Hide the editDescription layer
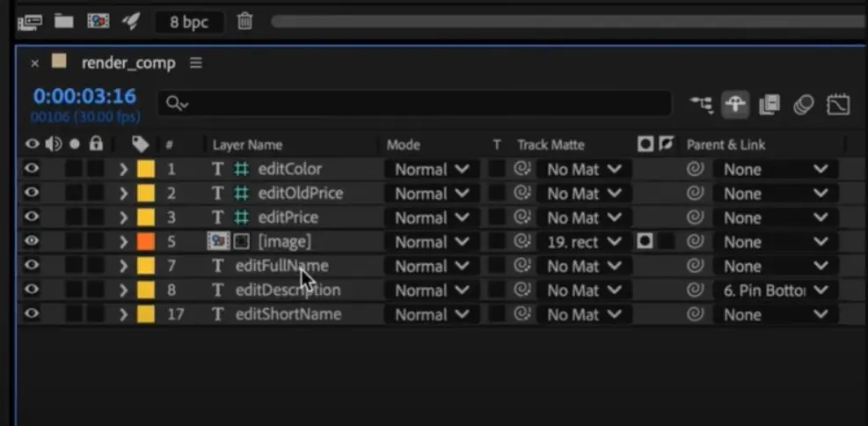 (32, 290)
